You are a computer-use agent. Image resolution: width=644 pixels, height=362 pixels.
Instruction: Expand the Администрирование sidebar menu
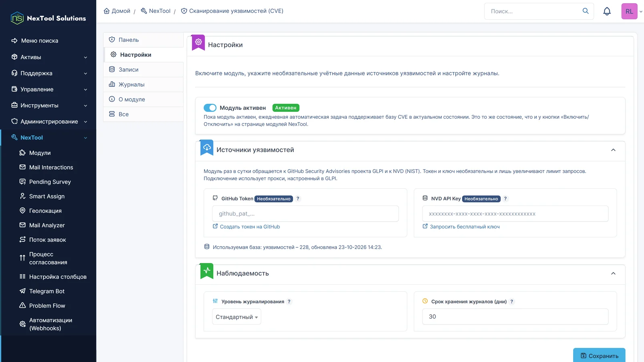48,121
